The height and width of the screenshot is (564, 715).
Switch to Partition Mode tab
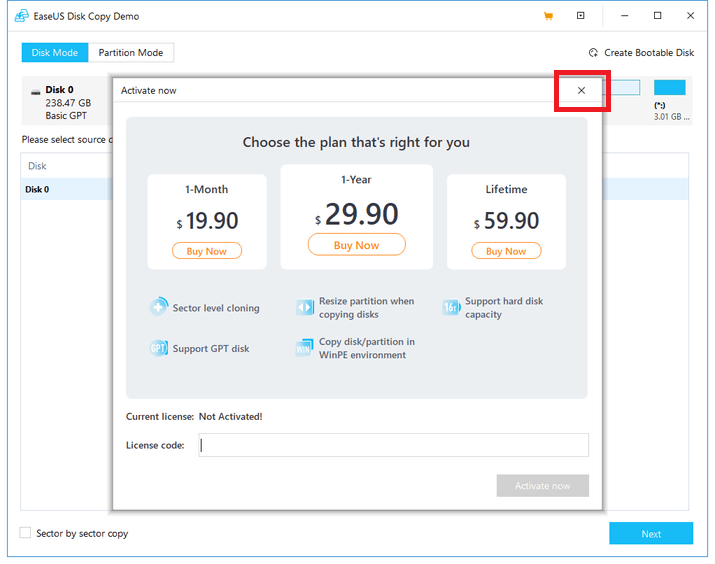(131, 53)
